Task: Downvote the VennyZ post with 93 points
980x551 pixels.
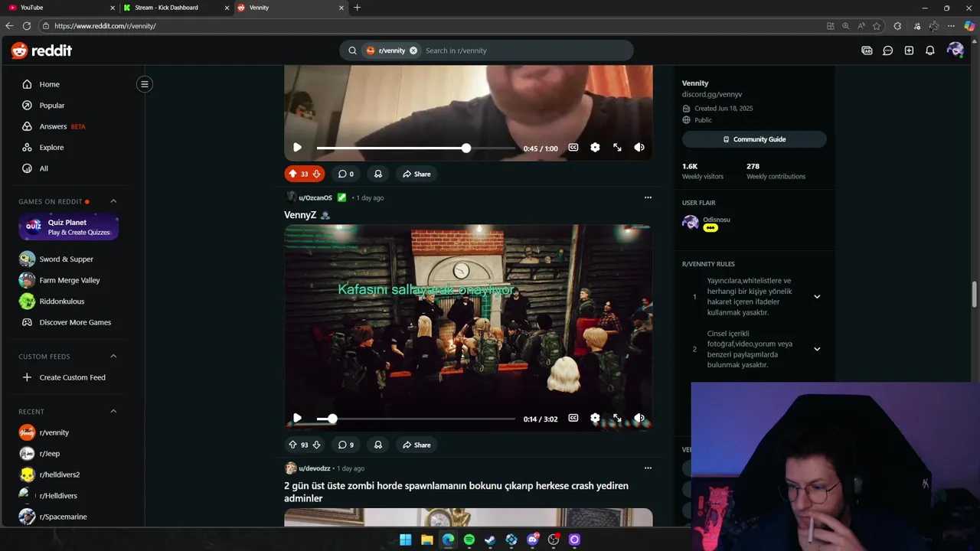Action: 316,445
